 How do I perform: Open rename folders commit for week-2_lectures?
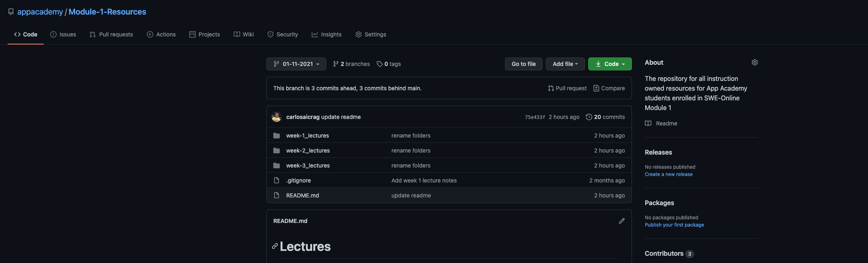tap(411, 151)
